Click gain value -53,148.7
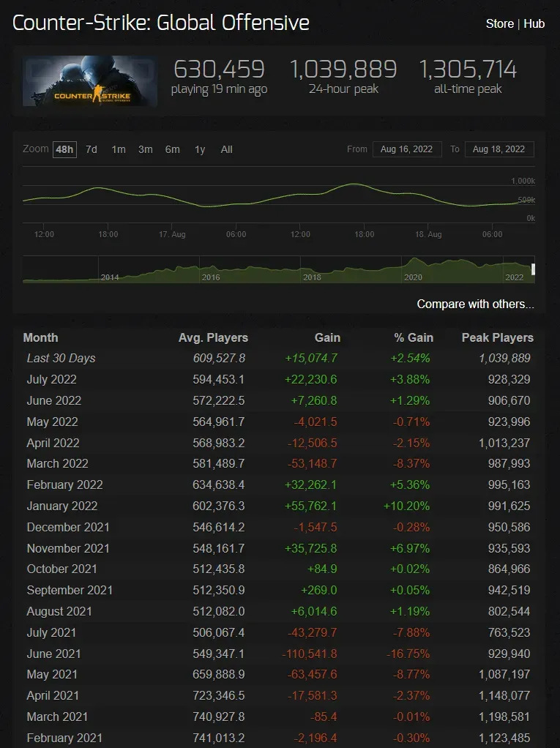Image resolution: width=560 pixels, height=748 pixels. 312,463
